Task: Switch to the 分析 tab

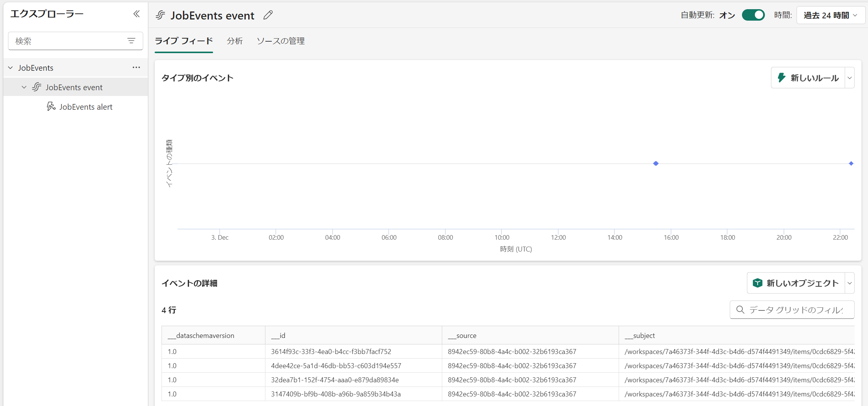Action: click(x=234, y=41)
